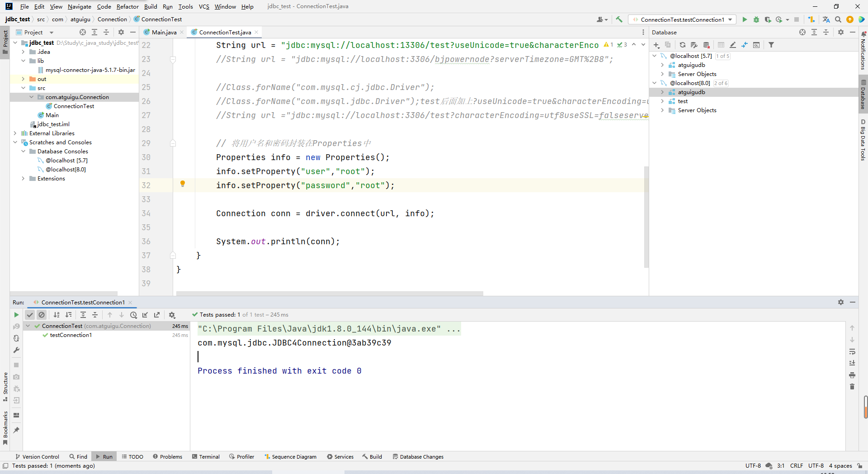Export test results from the Run toolbar

(x=157, y=315)
